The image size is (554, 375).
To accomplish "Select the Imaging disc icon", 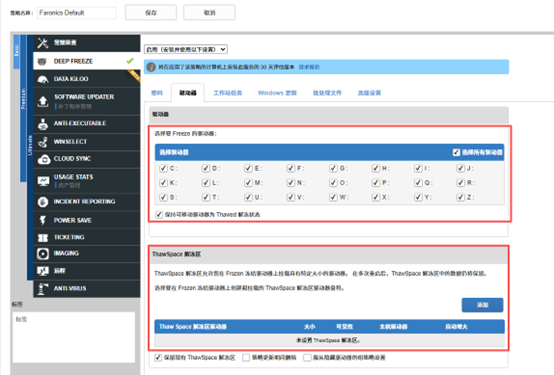I will (x=43, y=254).
